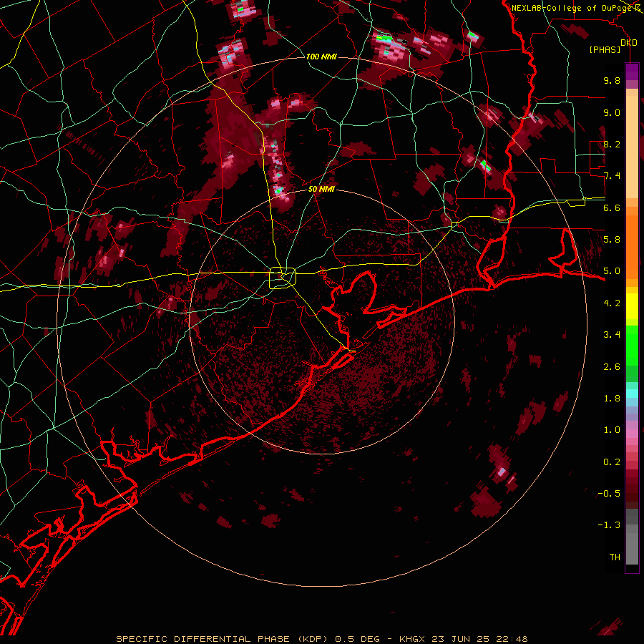Click the "50 NMI" range ring label

pos(321,190)
